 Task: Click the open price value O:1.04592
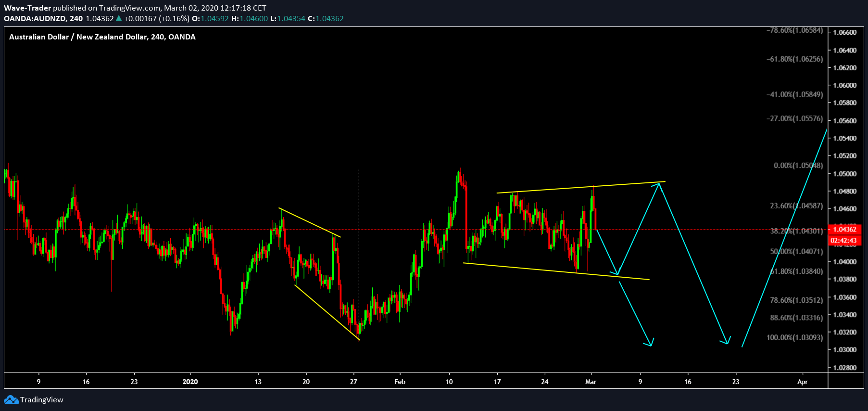click(210, 19)
